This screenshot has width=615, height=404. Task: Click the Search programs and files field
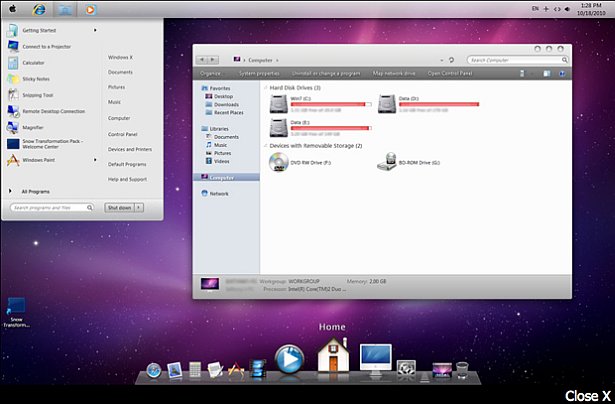(x=53, y=208)
